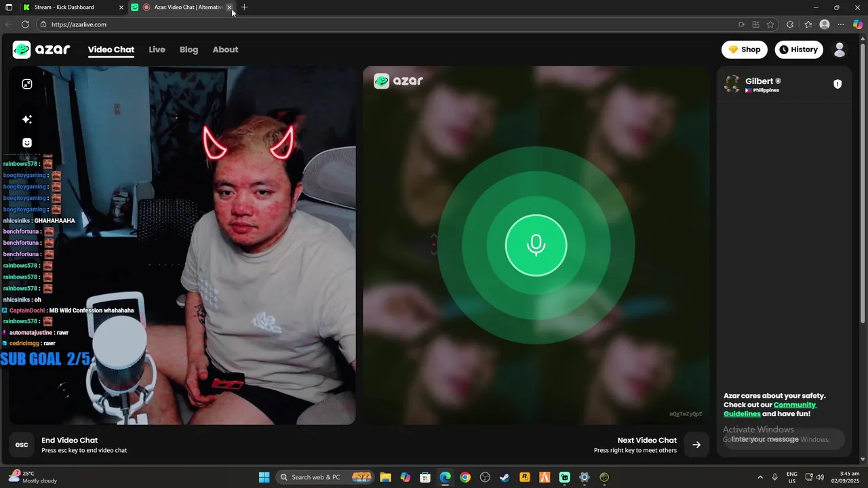
Task: Go to Next Video Chat arrow
Action: click(x=696, y=445)
